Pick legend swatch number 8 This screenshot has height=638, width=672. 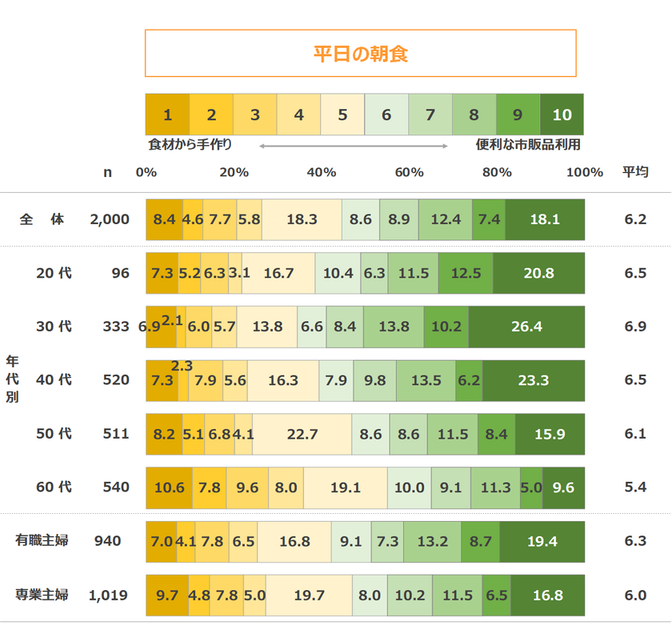pyautogui.click(x=474, y=114)
